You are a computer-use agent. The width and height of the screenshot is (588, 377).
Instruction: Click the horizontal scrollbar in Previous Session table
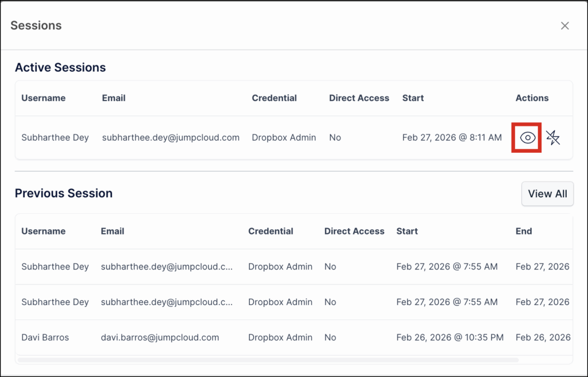(268, 360)
